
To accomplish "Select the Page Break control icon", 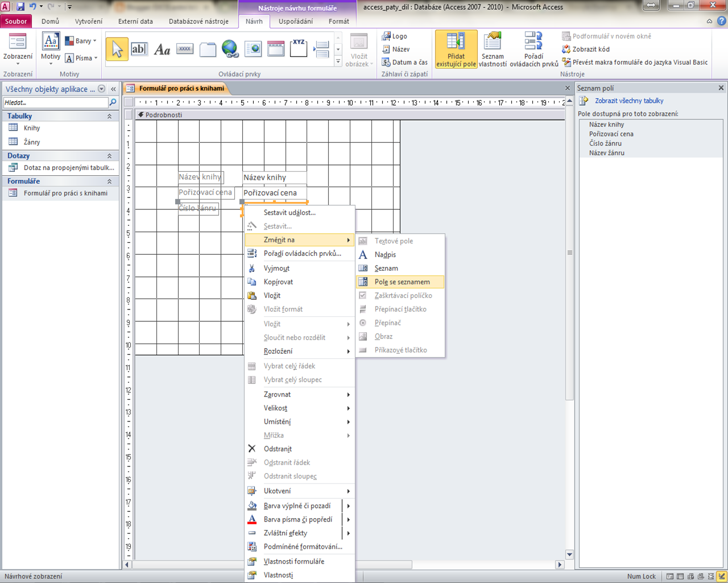I will (x=321, y=49).
